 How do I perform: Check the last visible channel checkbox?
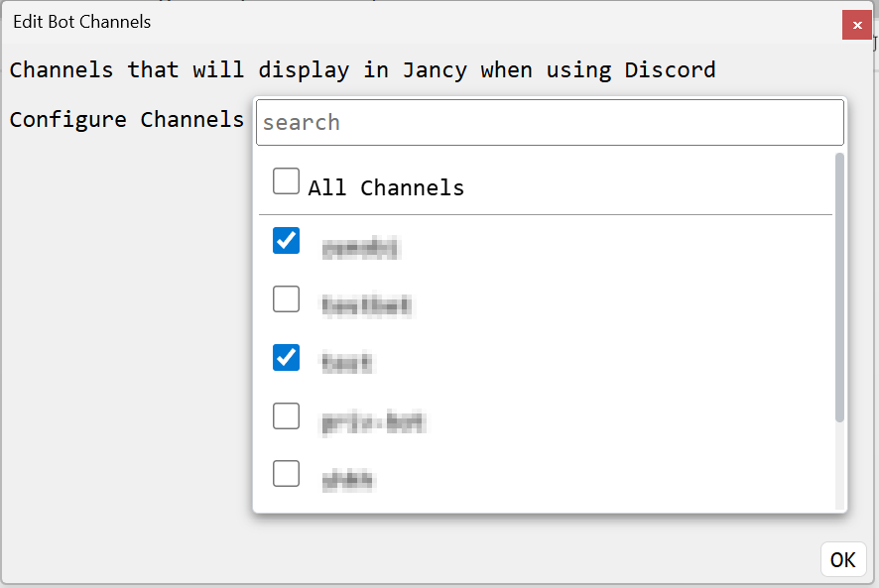[x=286, y=474]
